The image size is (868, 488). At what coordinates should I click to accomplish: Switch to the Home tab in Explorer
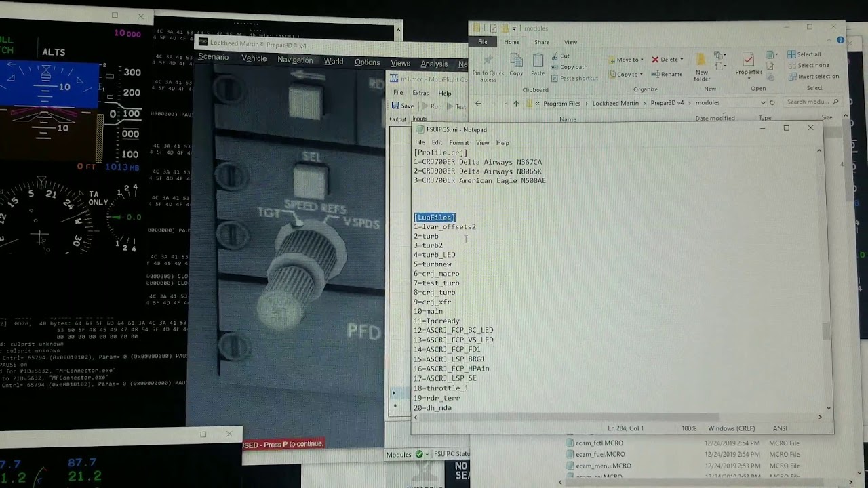pos(512,42)
